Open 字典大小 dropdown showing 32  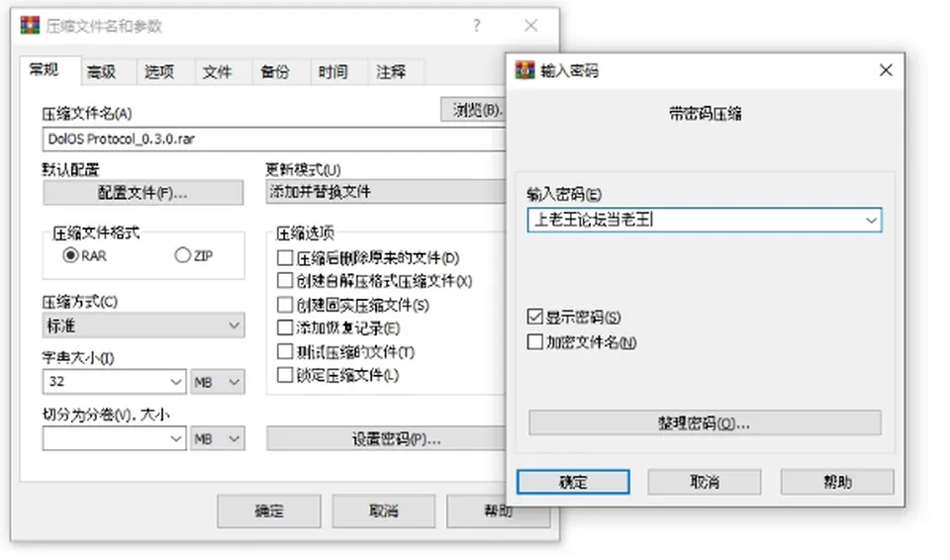114,382
